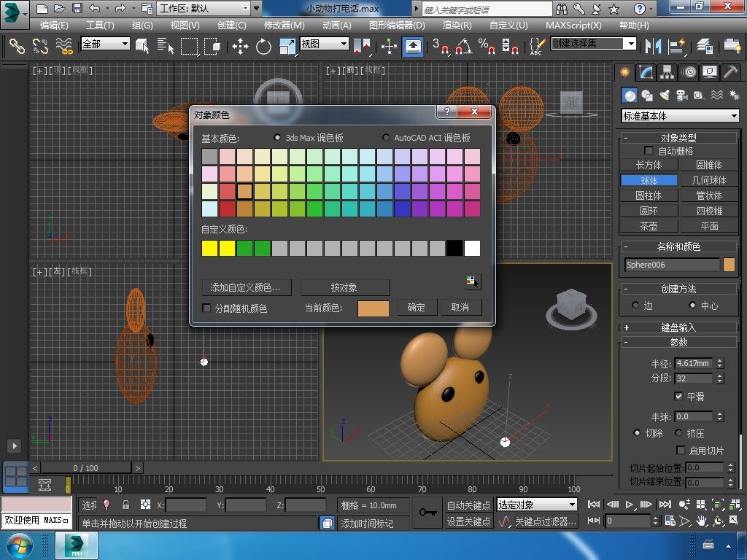747x560 pixels.
Task: Open the Utilities hammer tab
Action: 730,72
